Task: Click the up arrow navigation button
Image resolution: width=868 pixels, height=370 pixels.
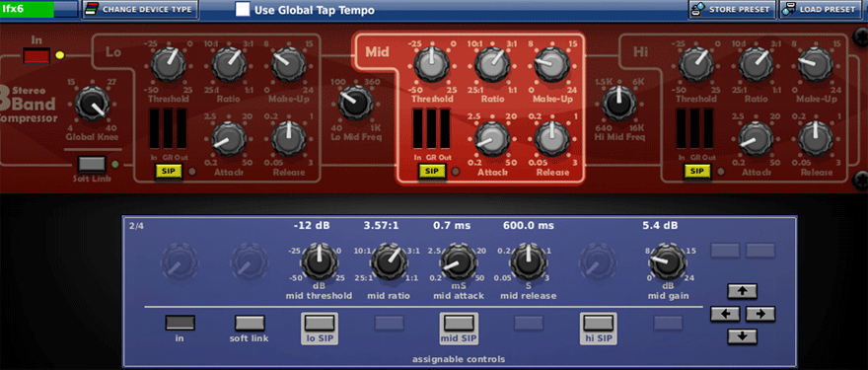Action: [742, 291]
